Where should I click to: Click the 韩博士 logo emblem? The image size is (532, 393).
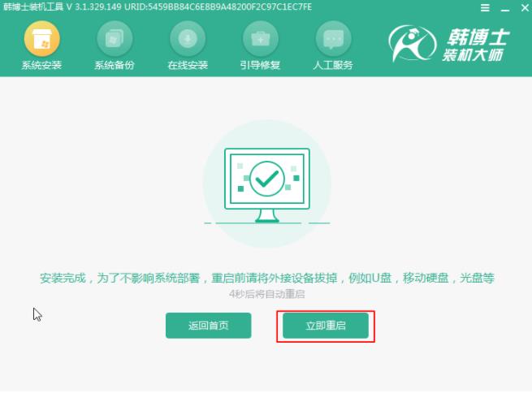413,43
